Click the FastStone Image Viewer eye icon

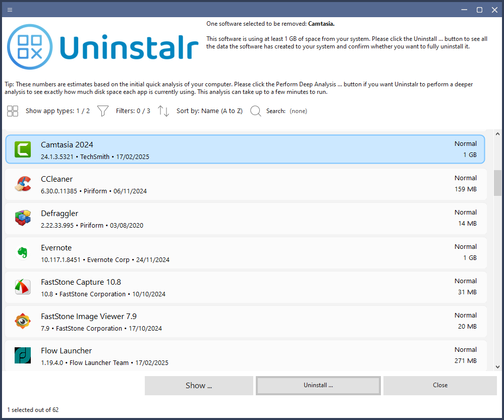point(22,321)
